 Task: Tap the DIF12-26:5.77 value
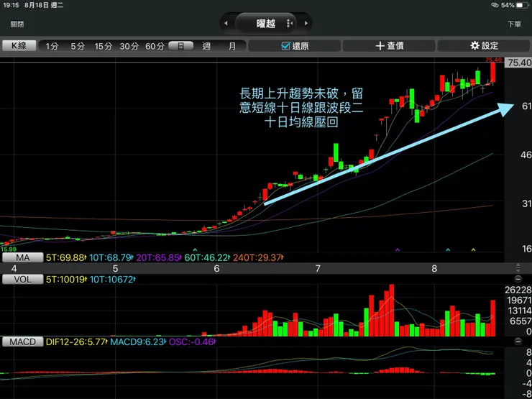pyautogui.click(x=77, y=341)
